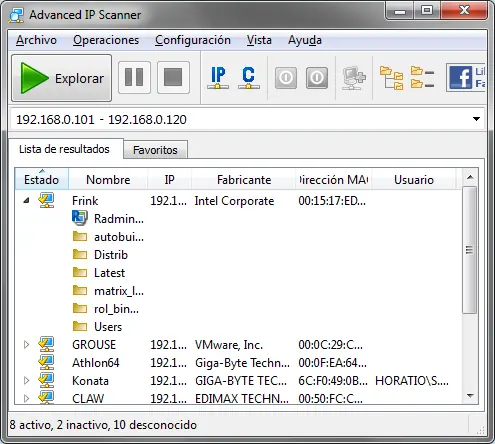Open the Vista menu
The height and width of the screenshot is (444, 495).
259,40
